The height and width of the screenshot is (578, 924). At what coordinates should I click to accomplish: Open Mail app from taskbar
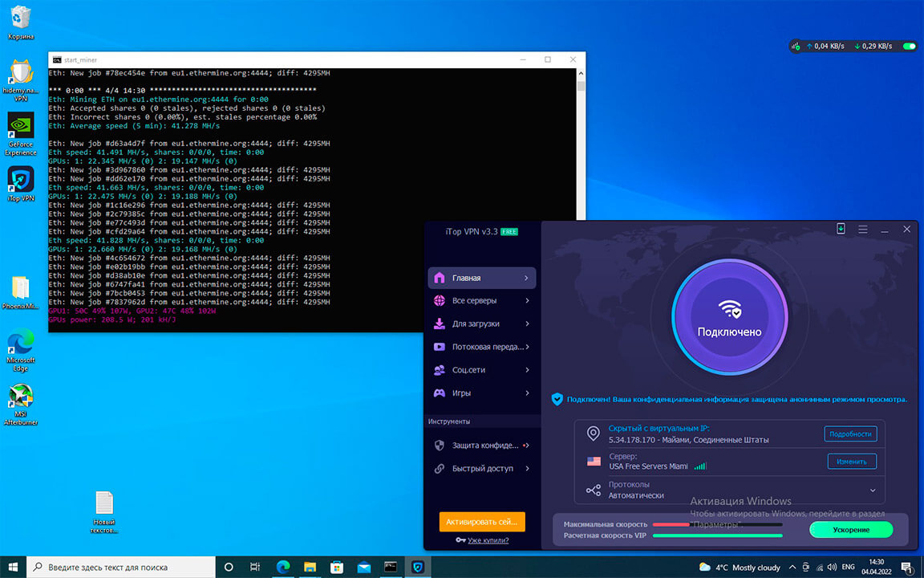[x=364, y=568]
